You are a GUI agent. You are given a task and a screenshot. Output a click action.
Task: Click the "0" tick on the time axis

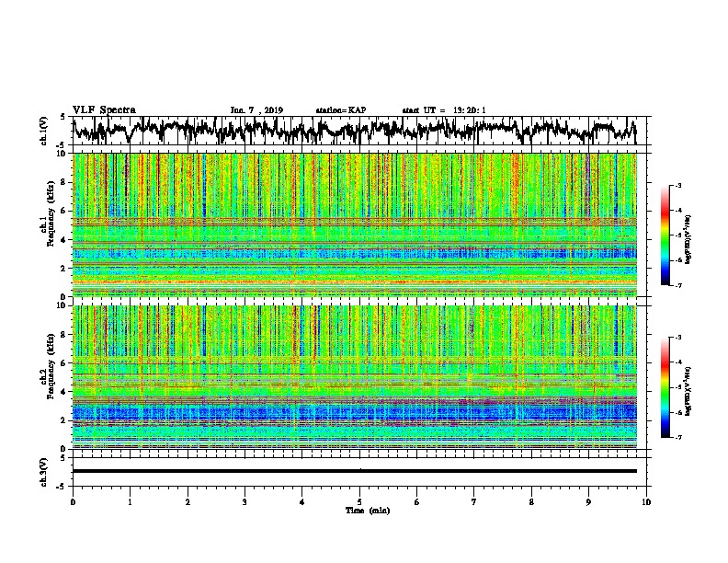[x=73, y=502]
